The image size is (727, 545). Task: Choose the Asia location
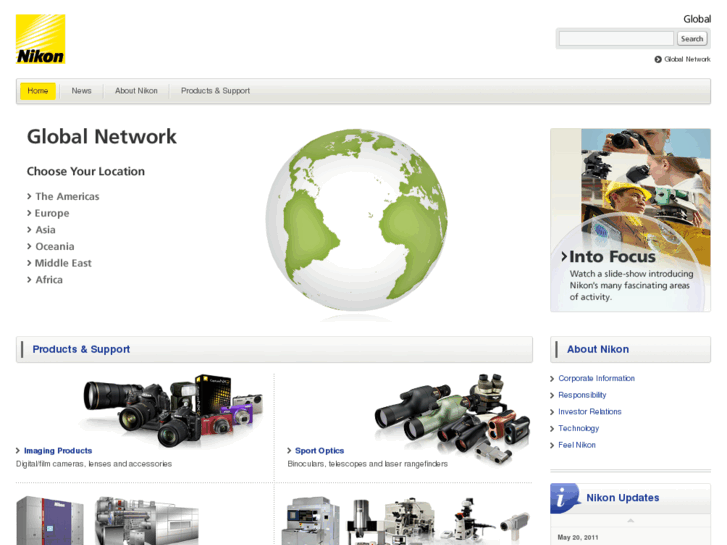45,230
